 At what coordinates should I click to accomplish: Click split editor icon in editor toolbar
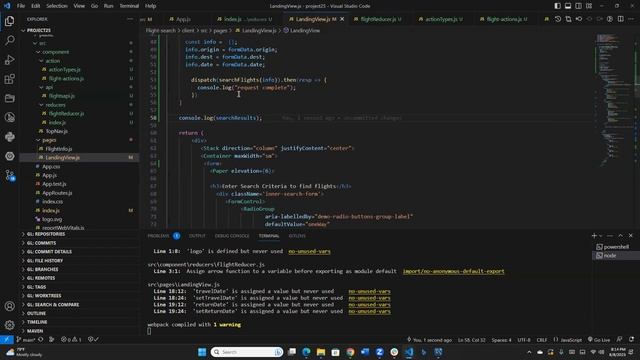pos(620,19)
